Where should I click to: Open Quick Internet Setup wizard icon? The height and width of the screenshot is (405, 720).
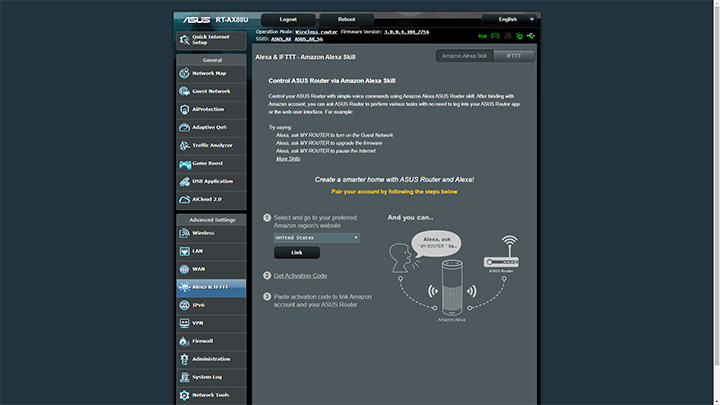pos(185,40)
